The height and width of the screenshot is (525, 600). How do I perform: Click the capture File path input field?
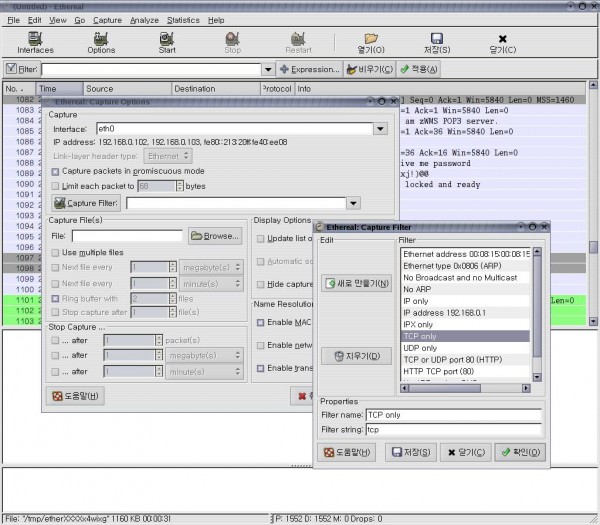click(x=127, y=236)
